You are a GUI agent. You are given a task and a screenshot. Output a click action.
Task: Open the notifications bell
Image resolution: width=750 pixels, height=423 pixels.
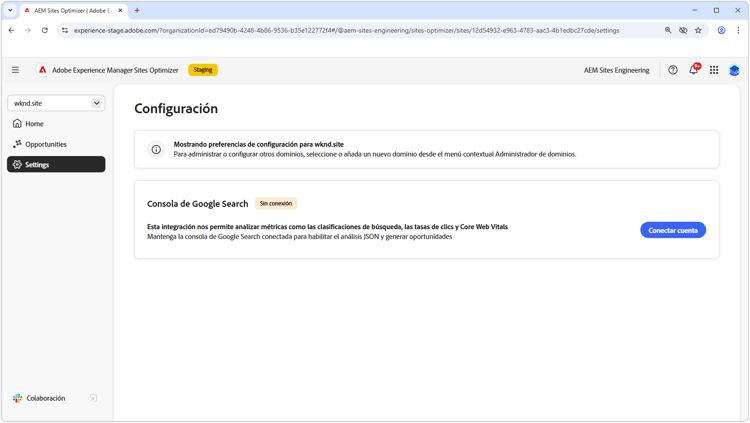(694, 70)
